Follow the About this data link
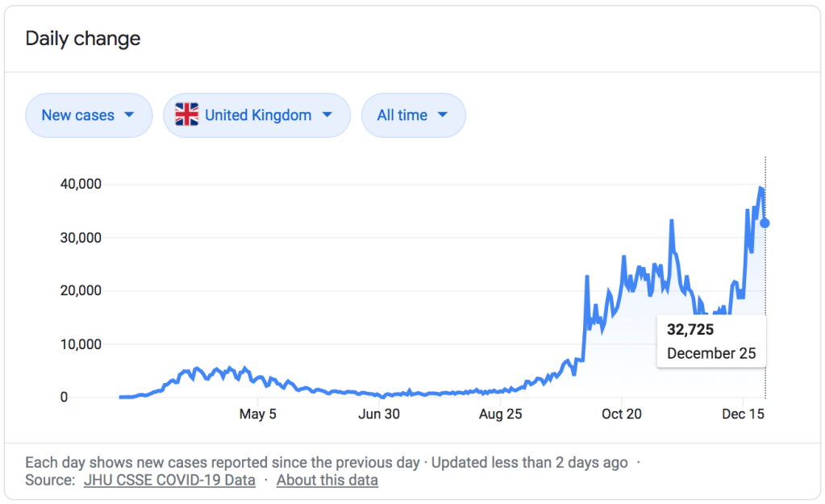Screen dimensions: 825x504 [x=327, y=481]
